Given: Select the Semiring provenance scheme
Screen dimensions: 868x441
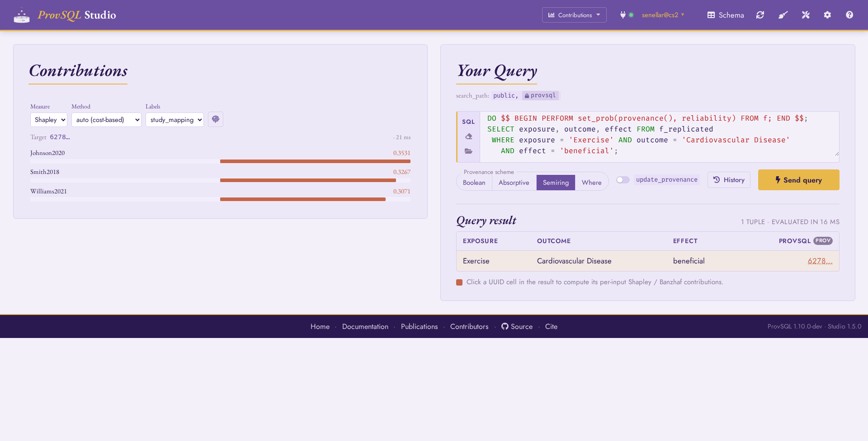Looking at the screenshot, I should (556, 183).
